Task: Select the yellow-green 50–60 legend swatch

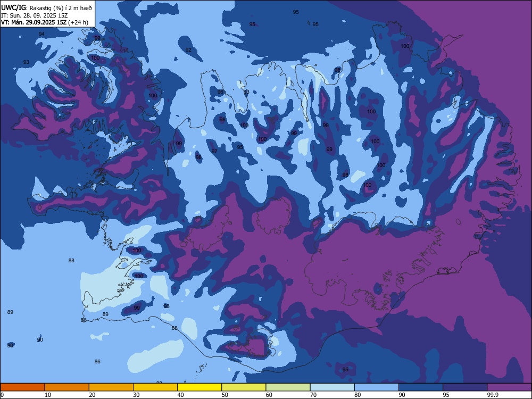Action: (x=244, y=387)
